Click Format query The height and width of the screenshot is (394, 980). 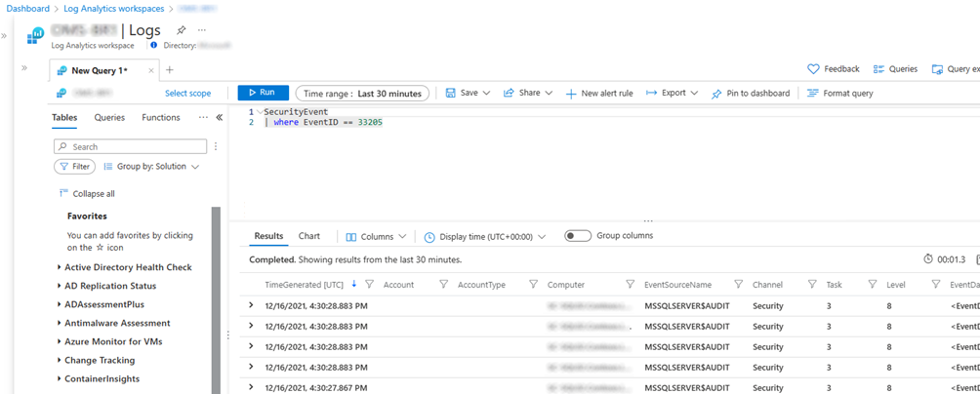(840, 93)
